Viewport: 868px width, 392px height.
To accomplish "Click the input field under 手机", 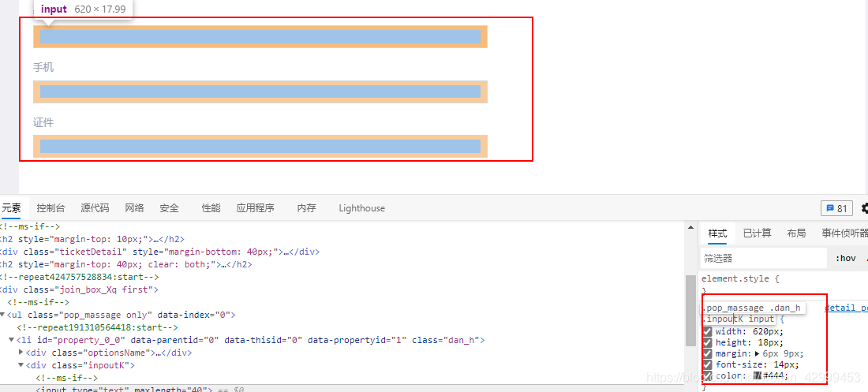I will tap(260, 91).
